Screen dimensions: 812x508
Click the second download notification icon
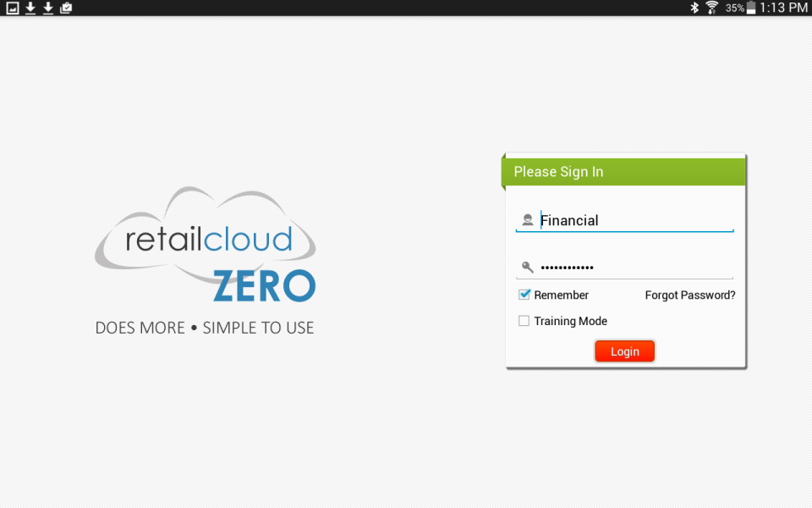(x=47, y=8)
